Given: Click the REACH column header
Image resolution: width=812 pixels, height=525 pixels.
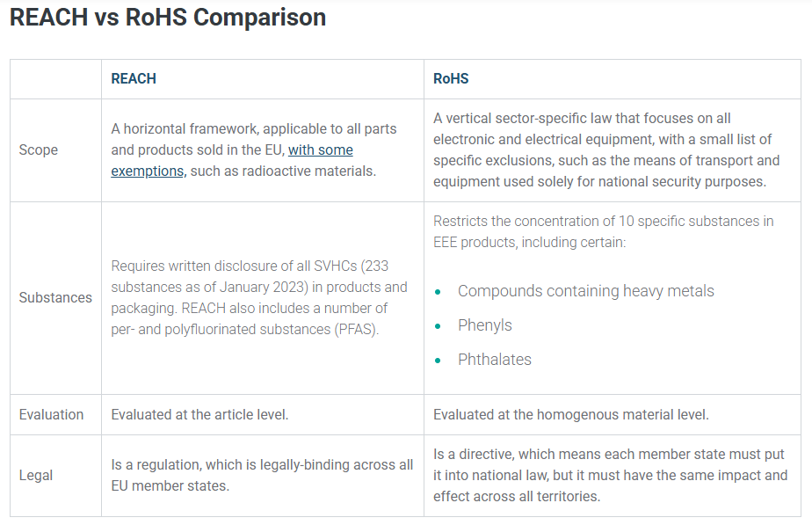Looking at the screenshot, I should 134,79.
